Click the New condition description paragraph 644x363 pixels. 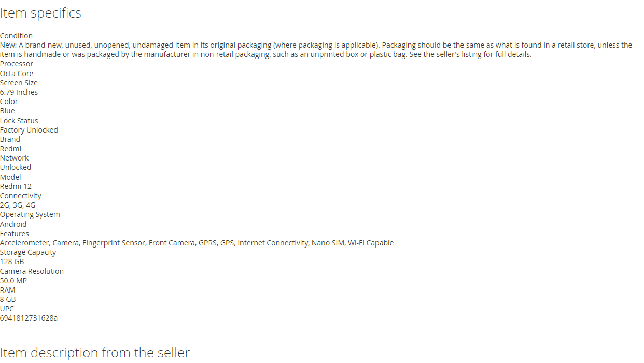316,50
